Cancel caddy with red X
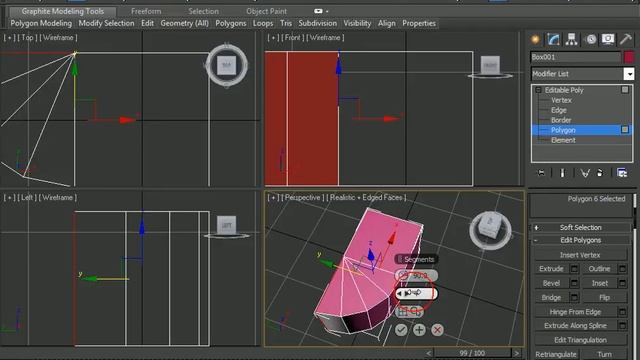The height and width of the screenshot is (360, 640). tap(437, 330)
